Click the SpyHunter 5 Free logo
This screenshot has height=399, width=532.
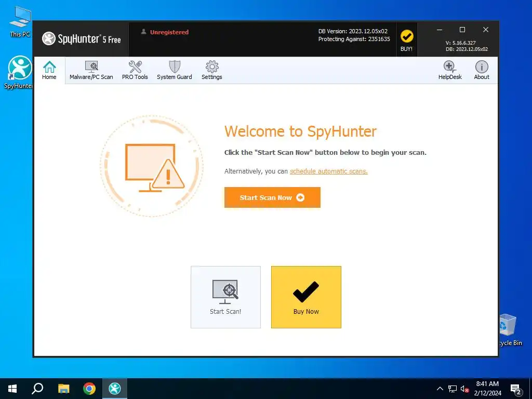click(x=82, y=39)
